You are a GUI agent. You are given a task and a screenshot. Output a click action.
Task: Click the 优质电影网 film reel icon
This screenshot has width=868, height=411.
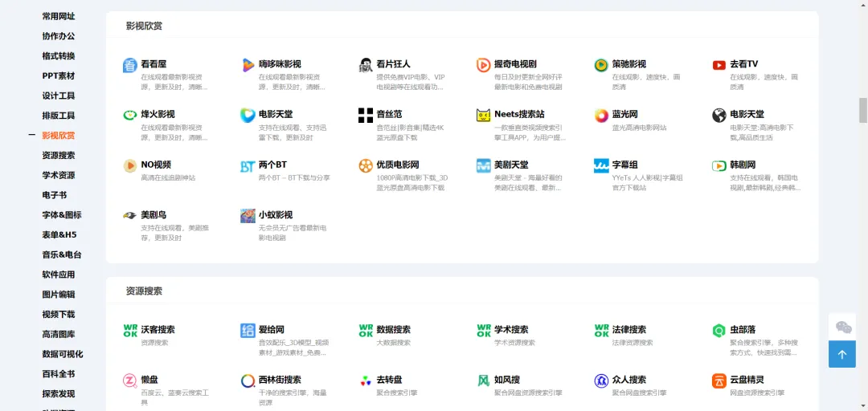(x=366, y=166)
